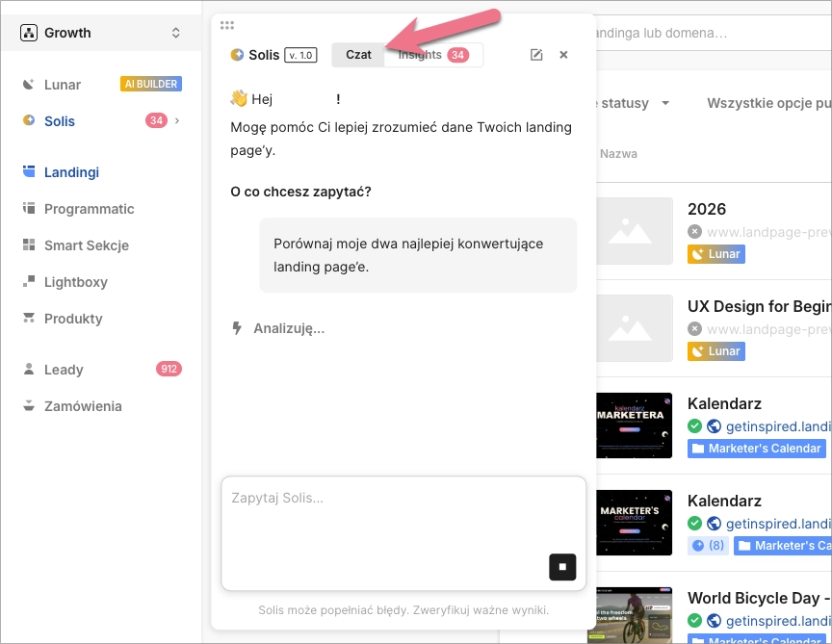Click the unpublished status icon for UX Design

[x=694, y=329]
